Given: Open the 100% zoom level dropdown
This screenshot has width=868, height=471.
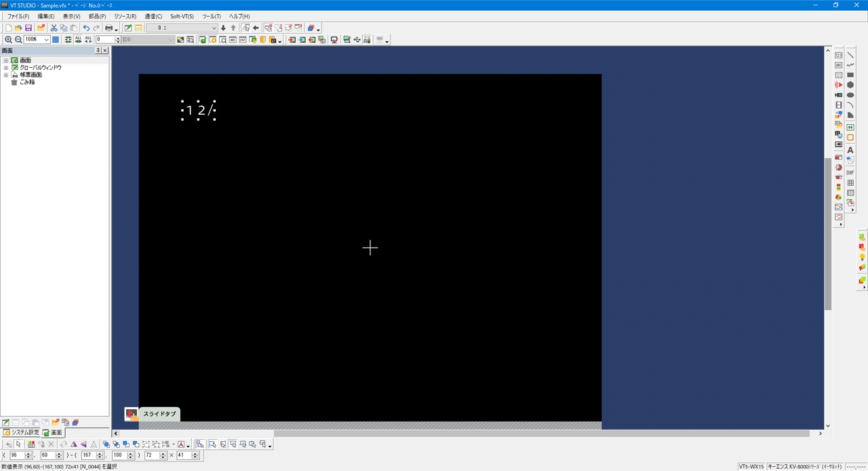Looking at the screenshot, I should coord(46,40).
